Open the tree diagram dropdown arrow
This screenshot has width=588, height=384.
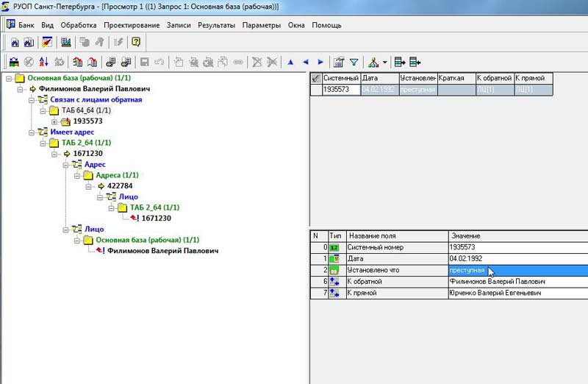click(x=384, y=63)
